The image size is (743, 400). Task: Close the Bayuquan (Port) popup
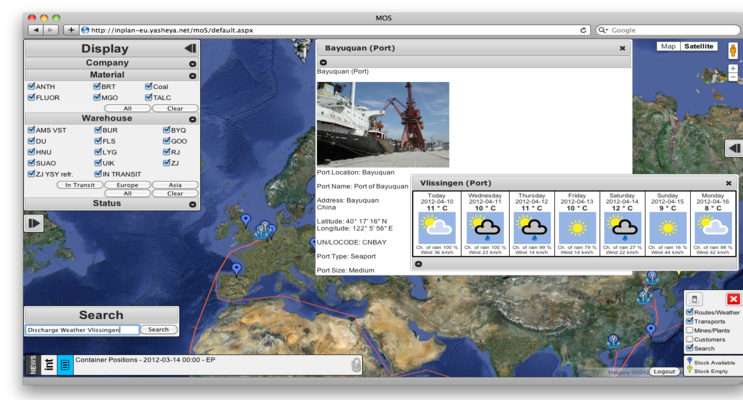tap(622, 48)
